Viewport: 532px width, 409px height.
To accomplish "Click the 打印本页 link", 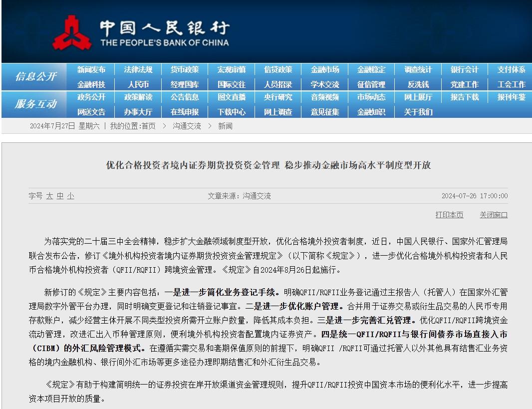I will (449, 215).
